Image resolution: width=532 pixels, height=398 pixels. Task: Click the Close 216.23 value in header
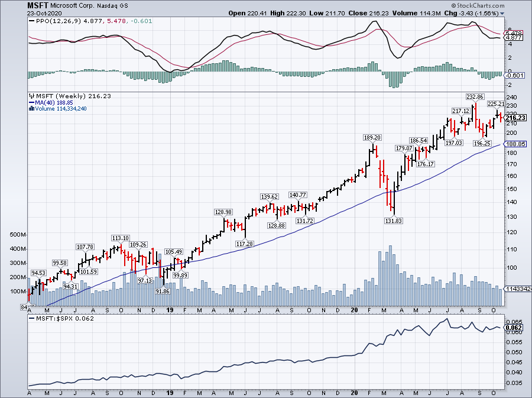(369, 13)
